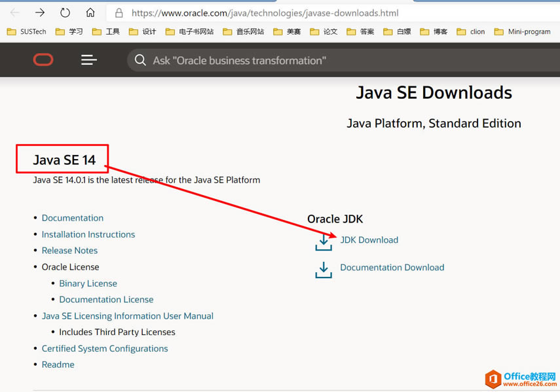Open the Readme link

point(58,365)
